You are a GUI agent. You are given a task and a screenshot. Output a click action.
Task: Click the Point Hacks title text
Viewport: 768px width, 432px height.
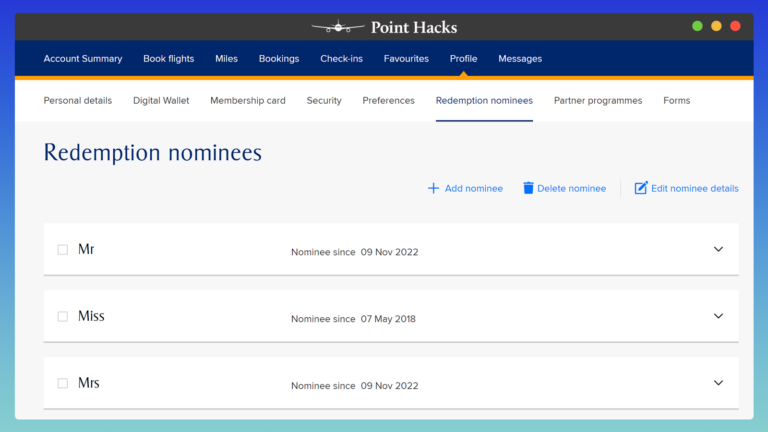coord(414,27)
